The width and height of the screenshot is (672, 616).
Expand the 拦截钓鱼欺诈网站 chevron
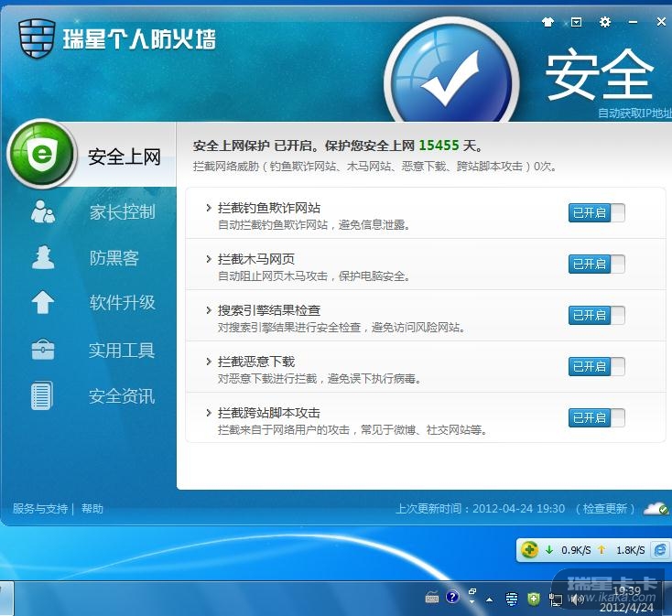coord(209,208)
